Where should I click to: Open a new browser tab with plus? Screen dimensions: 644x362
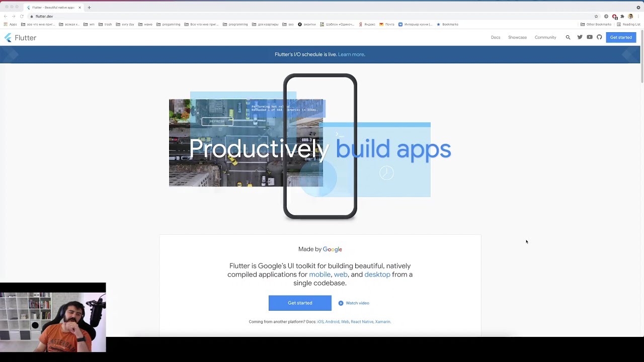pos(89,8)
